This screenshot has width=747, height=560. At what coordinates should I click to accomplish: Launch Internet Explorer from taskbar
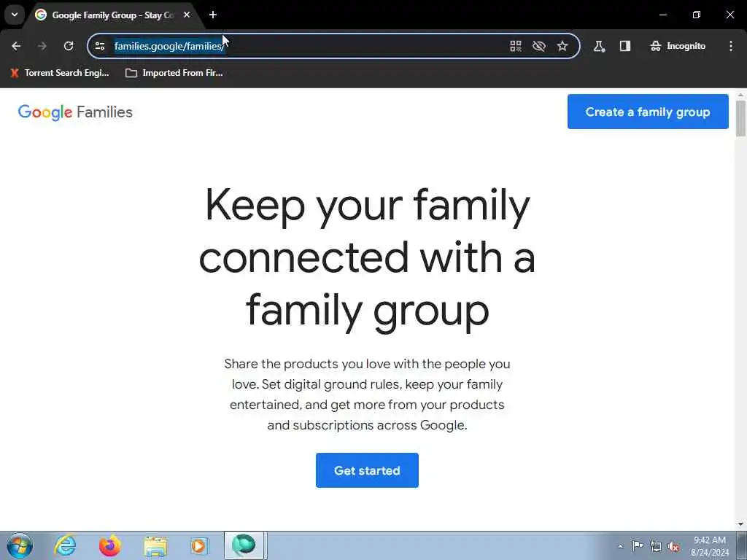(x=65, y=545)
